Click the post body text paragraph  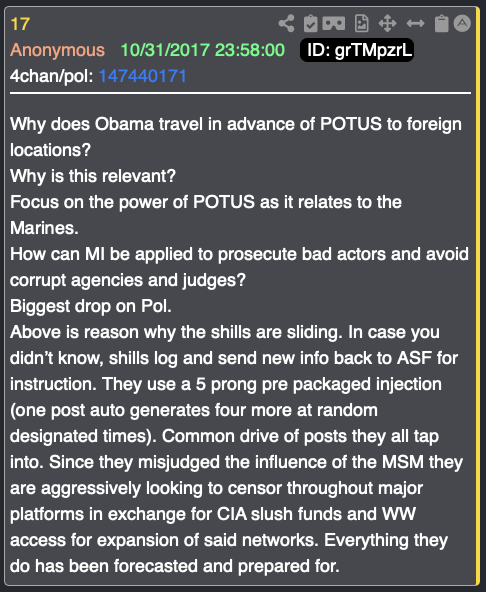(x=239, y=345)
